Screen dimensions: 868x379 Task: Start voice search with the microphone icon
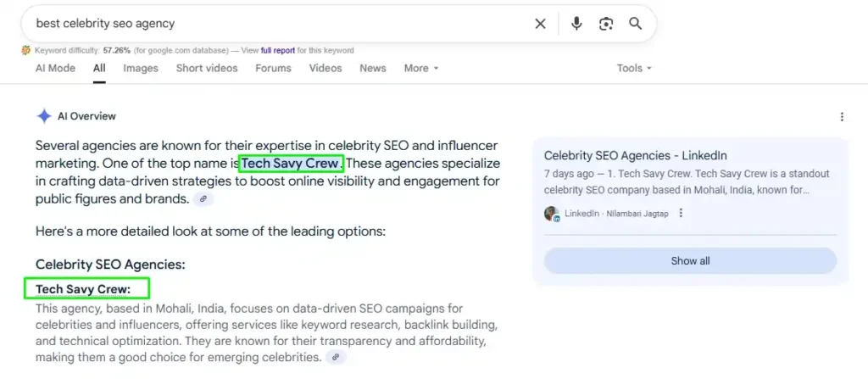click(576, 23)
